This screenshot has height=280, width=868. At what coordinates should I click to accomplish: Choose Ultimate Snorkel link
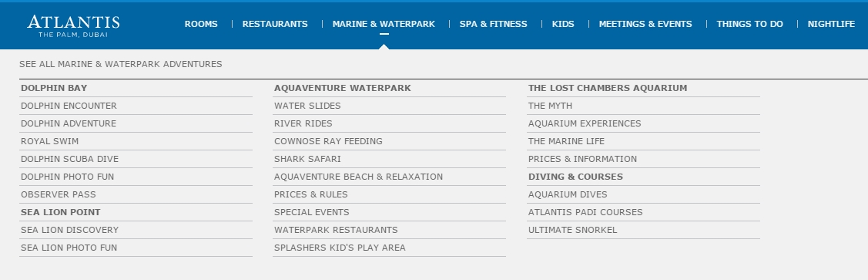click(x=572, y=230)
